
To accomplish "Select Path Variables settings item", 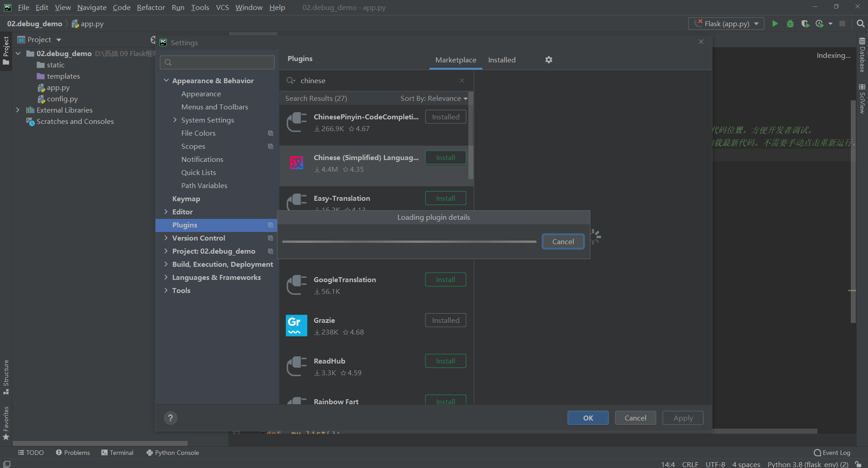I will (x=204, y=185).
